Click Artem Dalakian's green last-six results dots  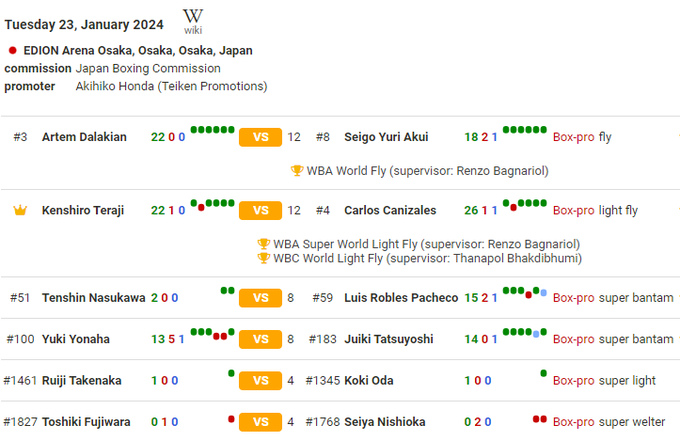pos(213,130)
